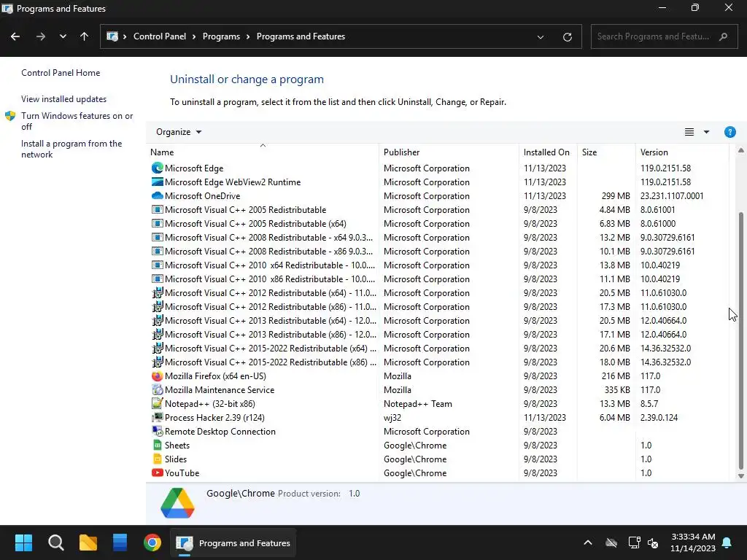Click the Visual C++ 2012 Redistributable (x64) icon
Viewport: 747px width, 560px height.
158,293
